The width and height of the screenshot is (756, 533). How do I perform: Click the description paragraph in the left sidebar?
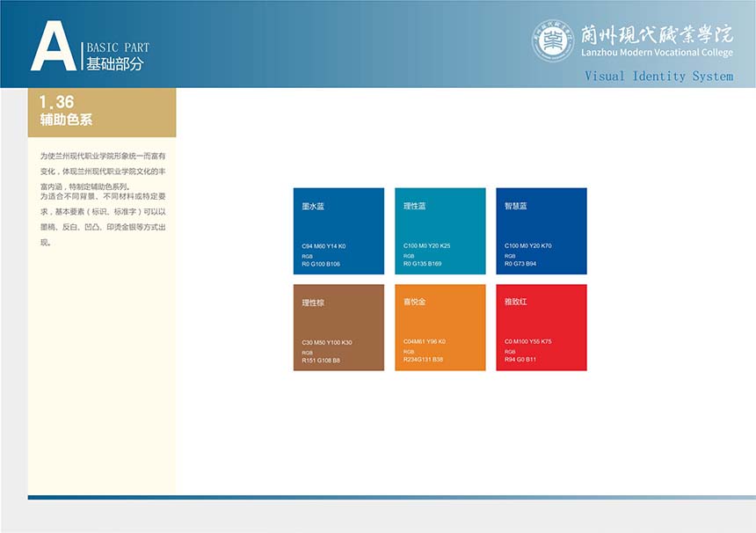pyautogui.click(x=102, y=198)
